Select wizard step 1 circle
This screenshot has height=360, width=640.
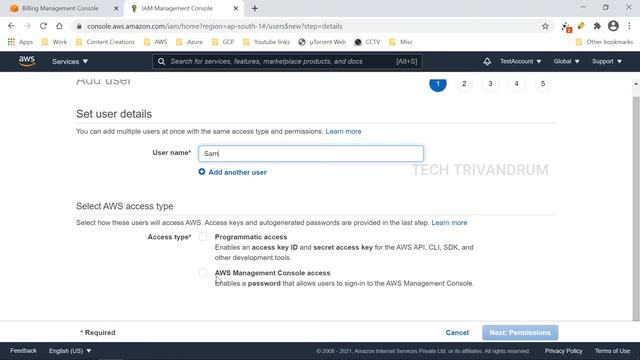(438, 84)
